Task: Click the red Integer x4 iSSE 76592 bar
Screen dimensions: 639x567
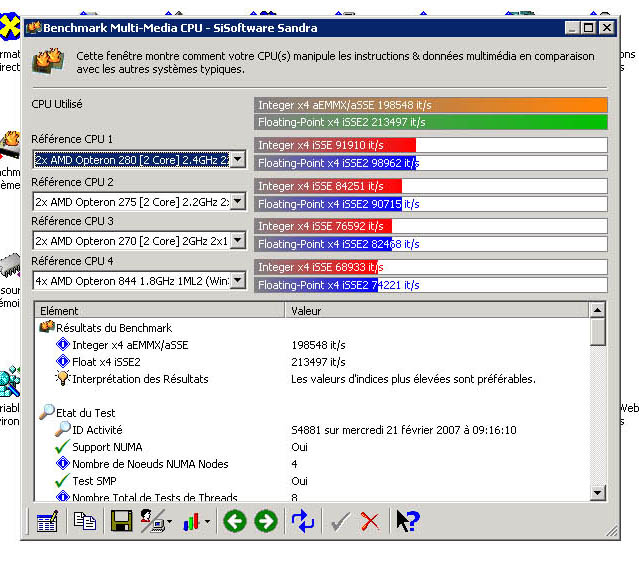Action: coord(323,226)
